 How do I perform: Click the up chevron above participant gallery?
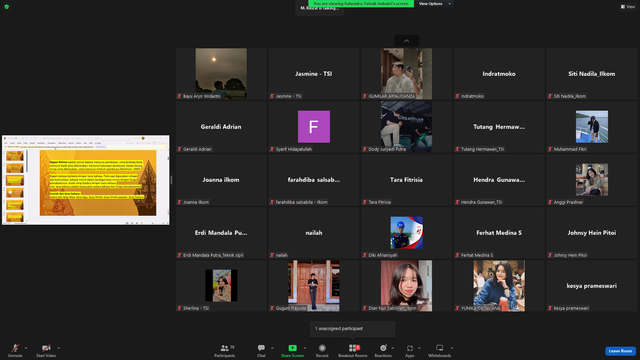pos(407,41)
